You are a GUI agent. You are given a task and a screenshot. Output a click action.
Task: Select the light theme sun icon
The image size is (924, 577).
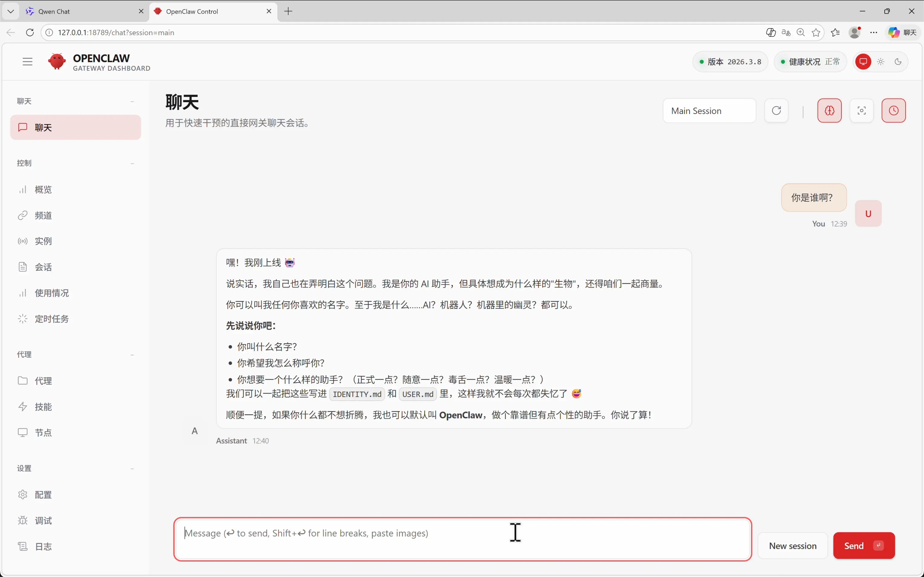[x=881, y=61]
